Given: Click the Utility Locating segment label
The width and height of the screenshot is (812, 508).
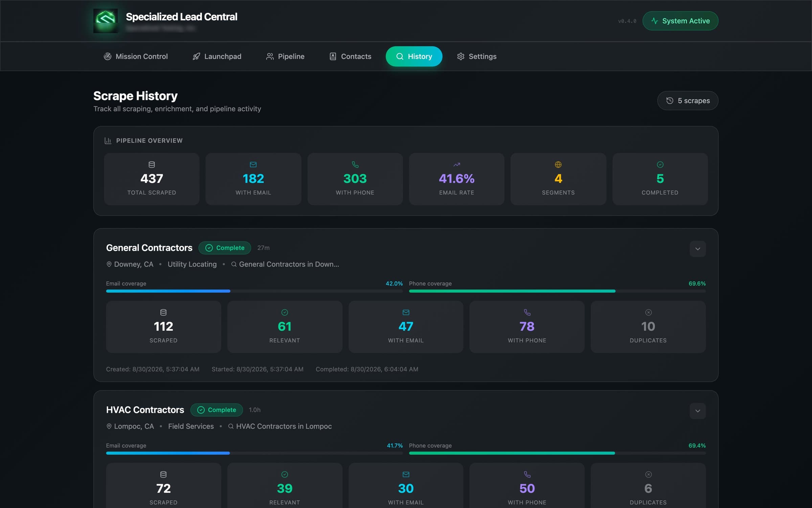Looking at the screenshot, I should pyautogui.click(x=192, y=264).
